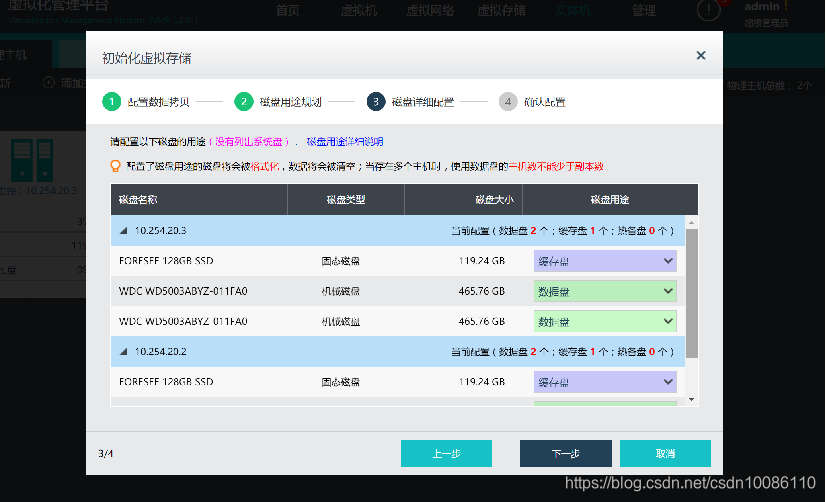Click step 3 circle 磁盘详细配置
Screen dimensions: 826x502
[376, 102]
